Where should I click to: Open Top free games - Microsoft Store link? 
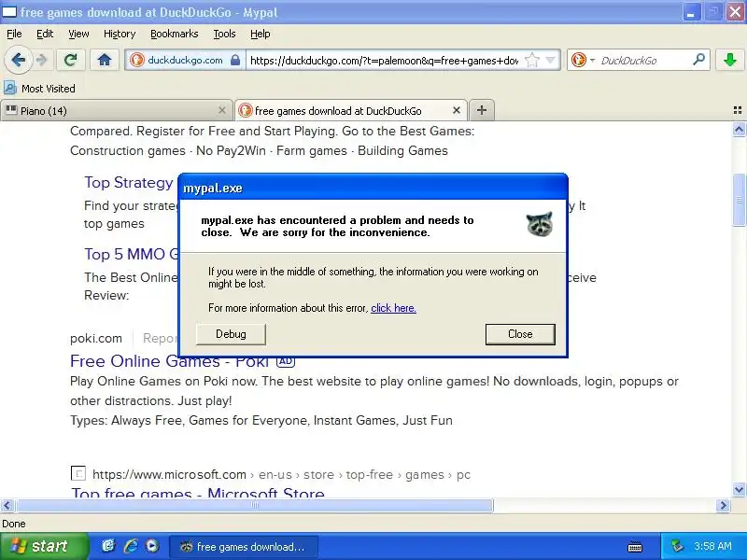click(198, 492)
